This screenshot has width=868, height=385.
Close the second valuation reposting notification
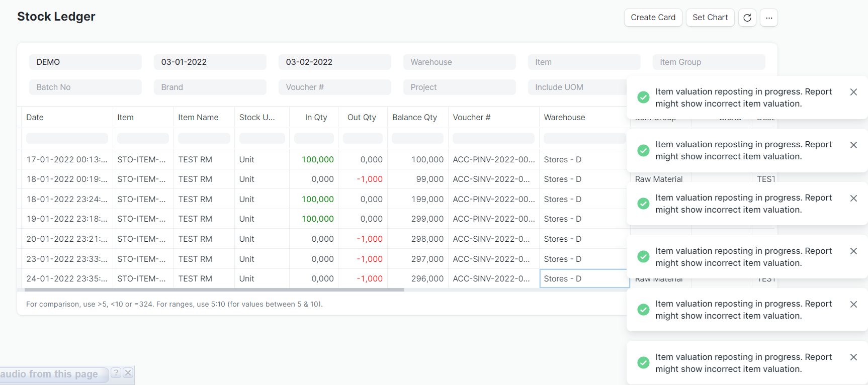click(853, 145)
